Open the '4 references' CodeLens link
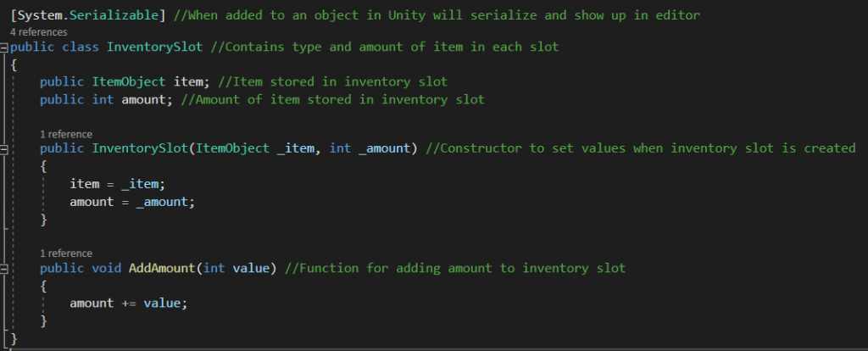868x351 pixels. click(39, 32)
